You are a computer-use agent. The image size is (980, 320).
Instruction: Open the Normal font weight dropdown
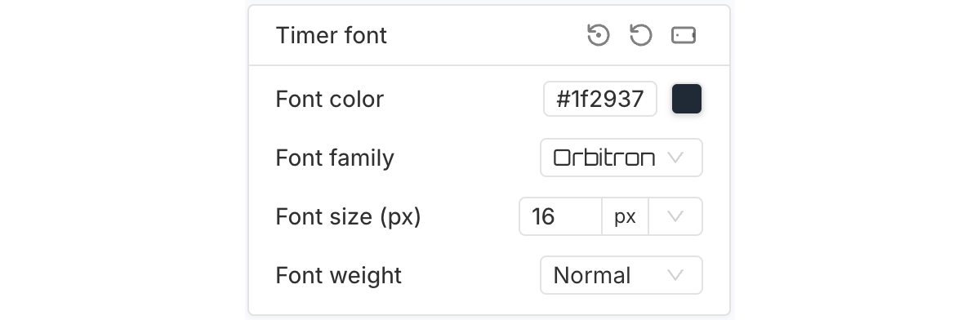(x=621, y=275)
